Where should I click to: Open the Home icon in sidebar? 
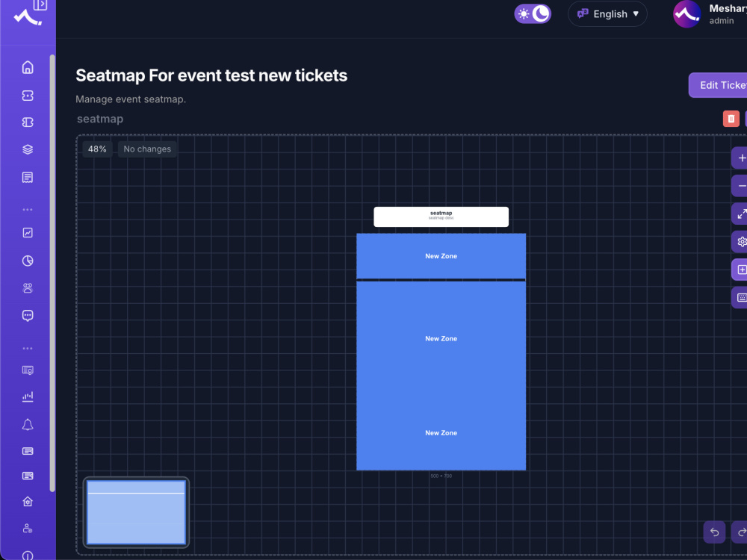(x=28, y=67)
